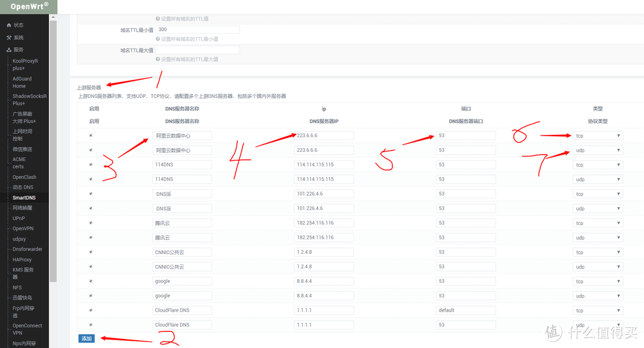Click IP field 223.6.6.6 in tcp row
Viewport: 644px width, 348px height.
[x=324, y=135]
